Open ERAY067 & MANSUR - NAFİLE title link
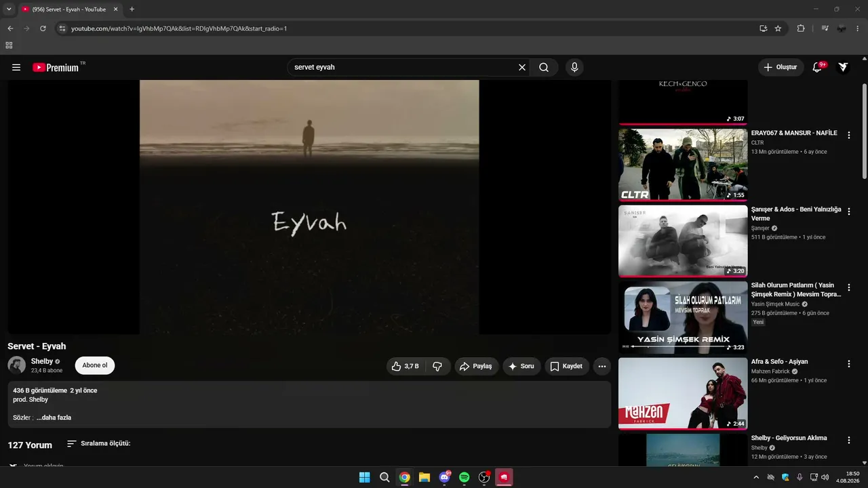Image resolution: width=868 pixels, height=488 pixels. click(x=794, y=133)
